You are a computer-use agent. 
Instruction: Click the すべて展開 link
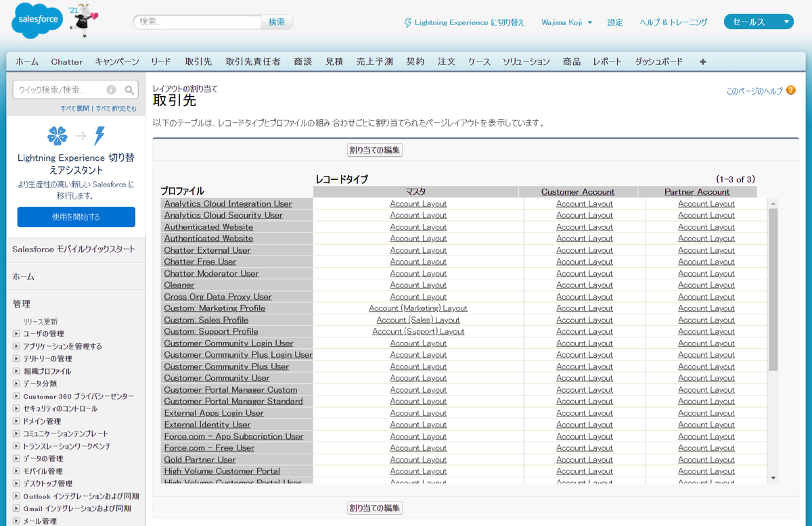(74, 108)
